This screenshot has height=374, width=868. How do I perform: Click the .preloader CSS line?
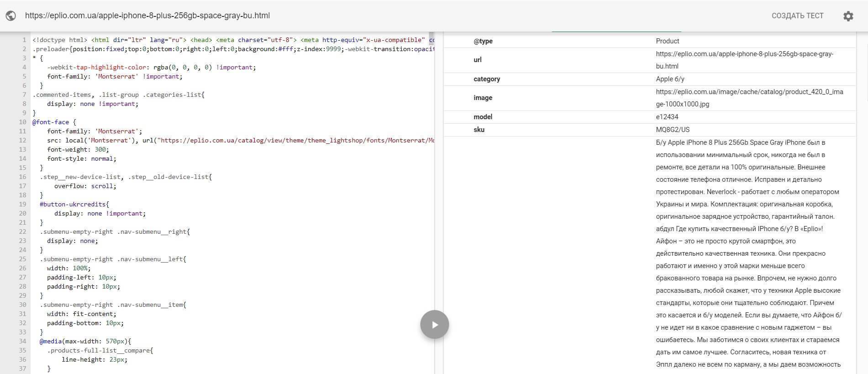point(233,49)
